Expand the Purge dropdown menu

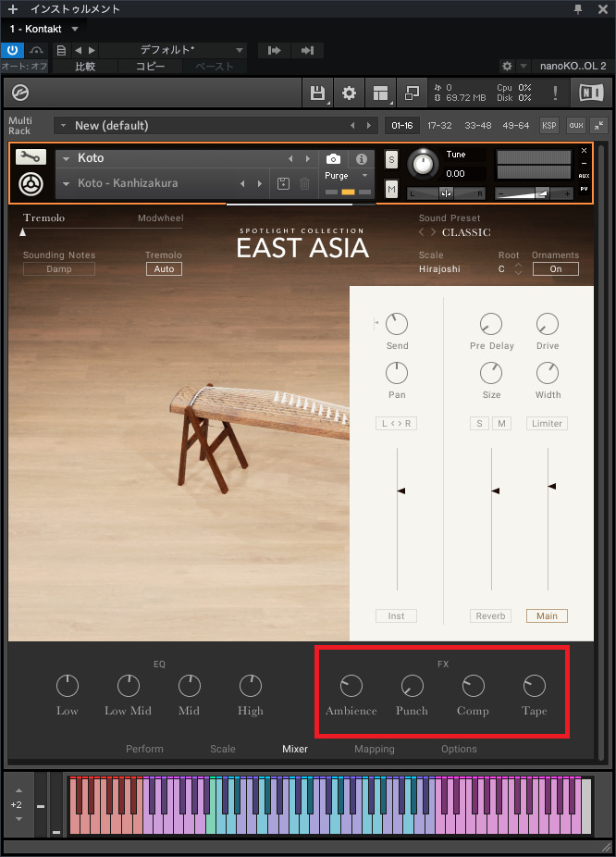tap(347, 175)
